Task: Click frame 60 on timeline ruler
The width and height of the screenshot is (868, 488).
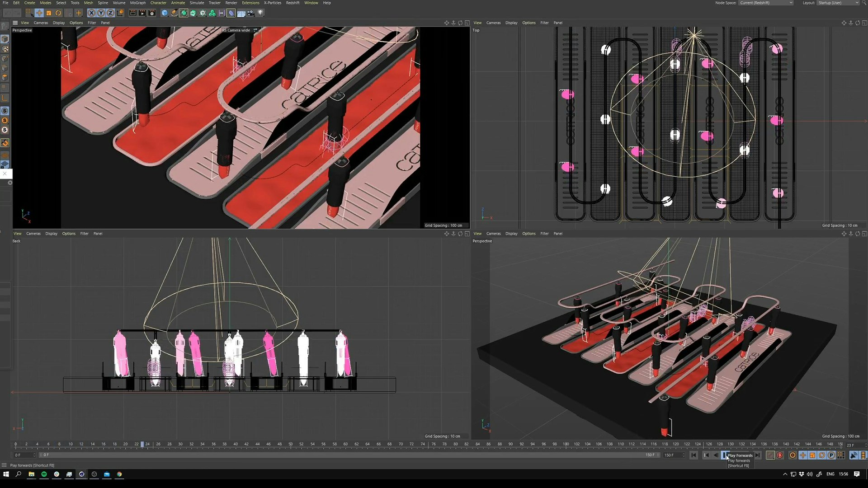Action: (x=345, y=444)
